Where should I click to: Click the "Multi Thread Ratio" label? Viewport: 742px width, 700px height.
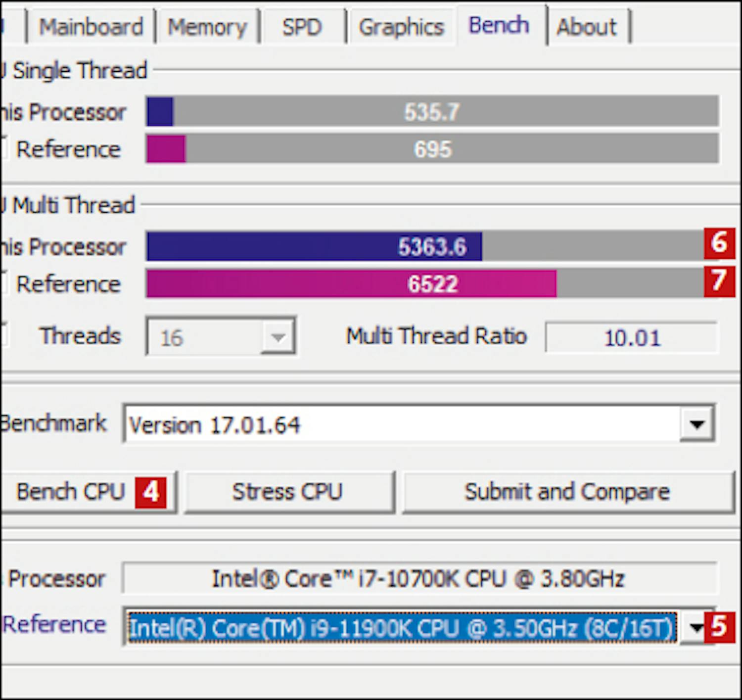click(436, 336)
